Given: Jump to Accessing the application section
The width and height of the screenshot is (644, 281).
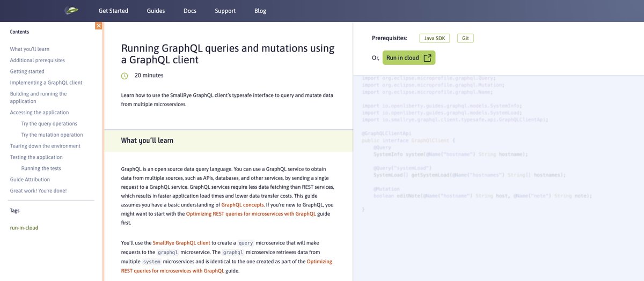Looking at the screenshot, I should [x=40, y=113].
